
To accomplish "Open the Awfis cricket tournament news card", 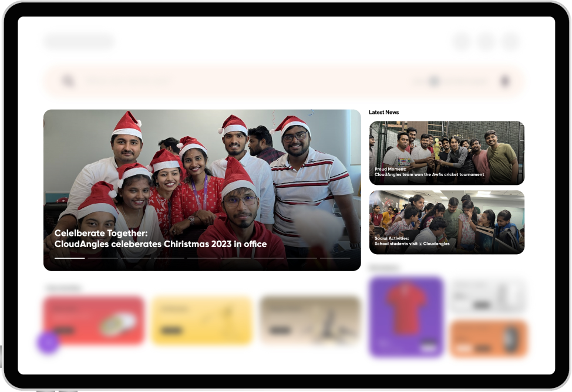I will click(447, 153).
